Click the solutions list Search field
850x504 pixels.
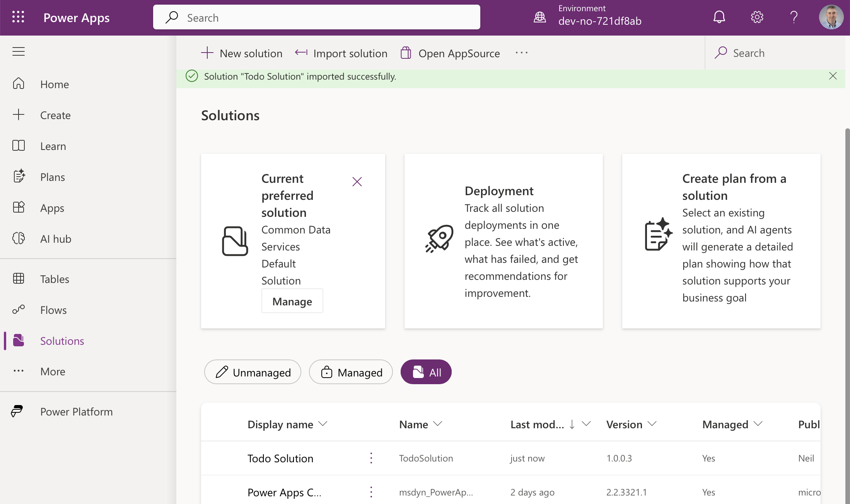tap(775, 53)
